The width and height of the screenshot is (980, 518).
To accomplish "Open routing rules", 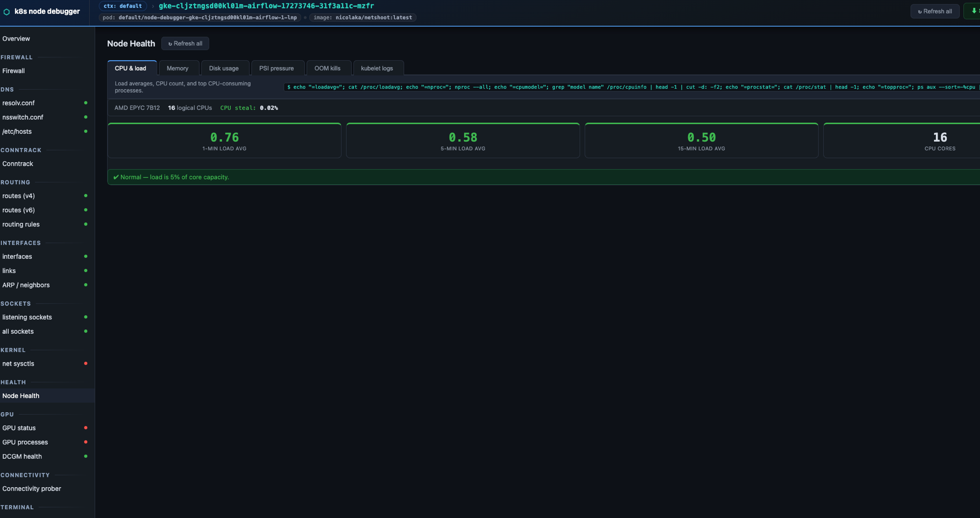I will 21,224.
